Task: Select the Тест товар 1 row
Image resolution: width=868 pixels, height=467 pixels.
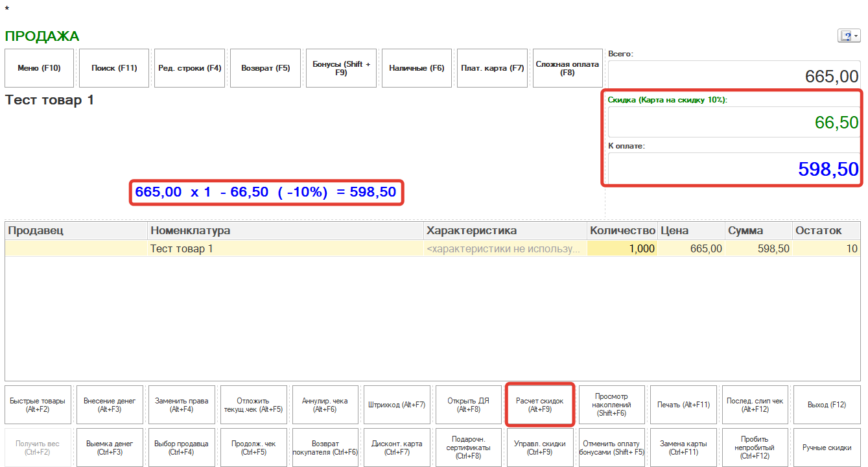Action: [x=285, y=249]
